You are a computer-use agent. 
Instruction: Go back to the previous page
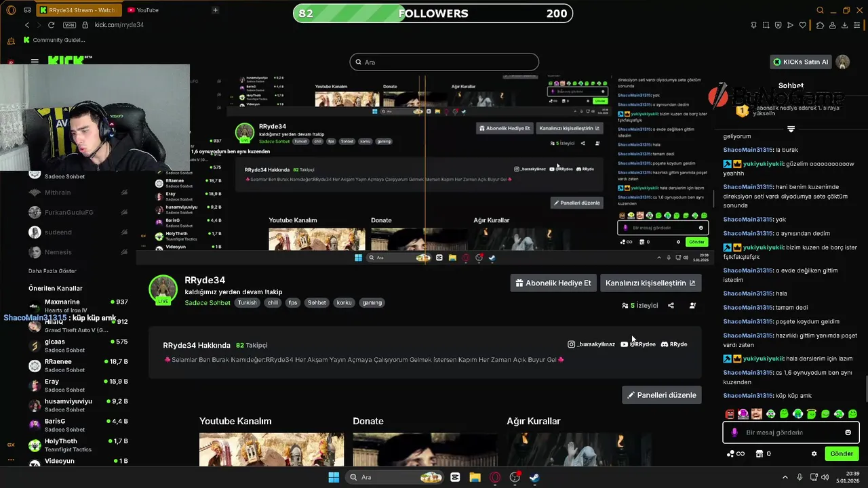click(27, 25)
